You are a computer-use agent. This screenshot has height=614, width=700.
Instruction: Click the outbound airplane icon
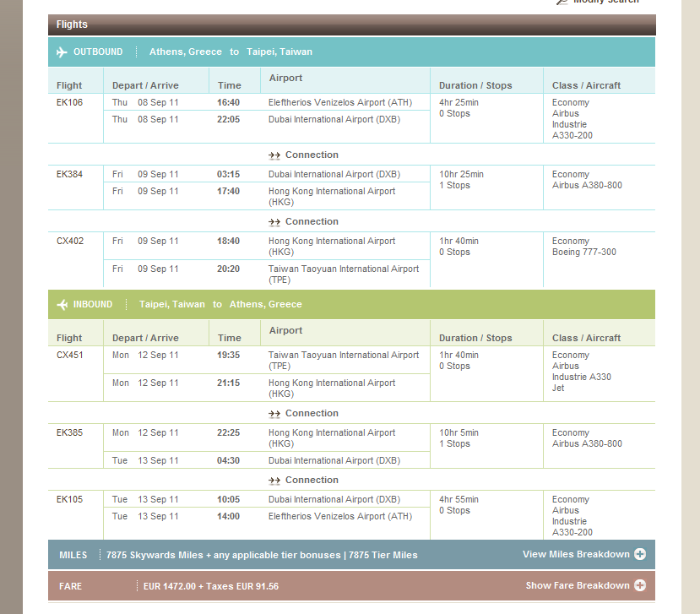pyautogui.click(x=62, y=52)
